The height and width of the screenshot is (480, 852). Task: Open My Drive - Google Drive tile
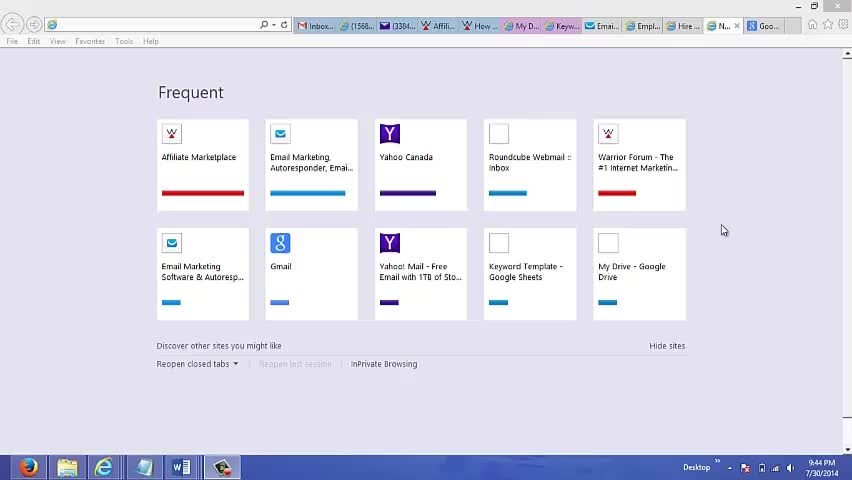[640, 274]
